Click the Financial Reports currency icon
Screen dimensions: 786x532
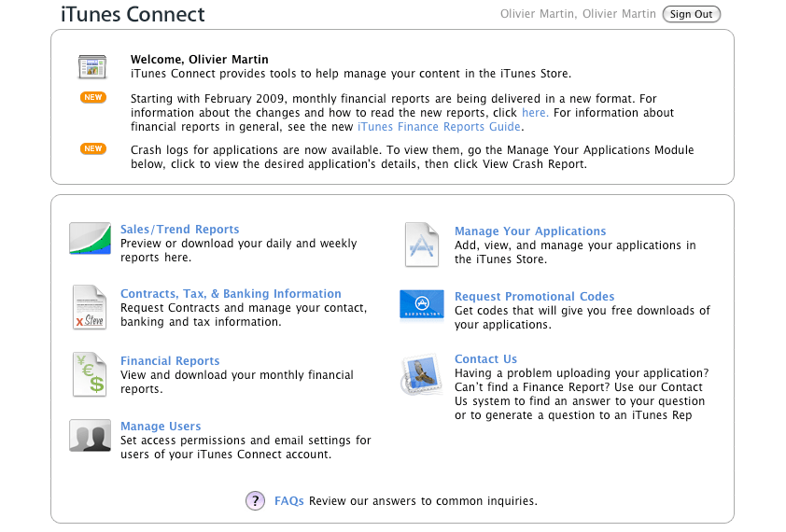point(90,374)
